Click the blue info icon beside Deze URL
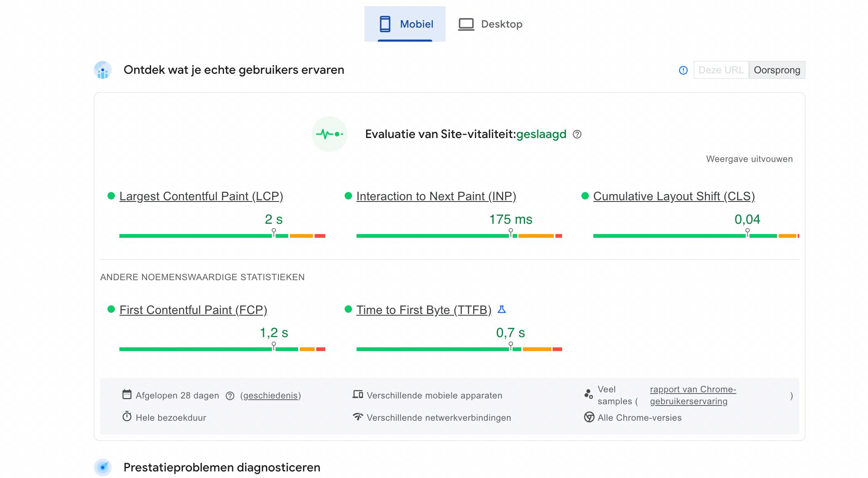 pos(683,70)
